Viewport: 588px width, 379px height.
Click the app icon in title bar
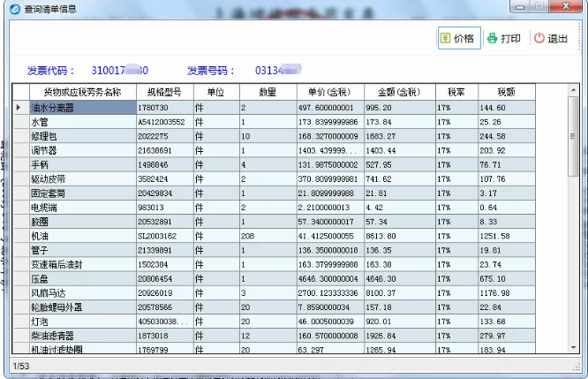click(15, 9)
